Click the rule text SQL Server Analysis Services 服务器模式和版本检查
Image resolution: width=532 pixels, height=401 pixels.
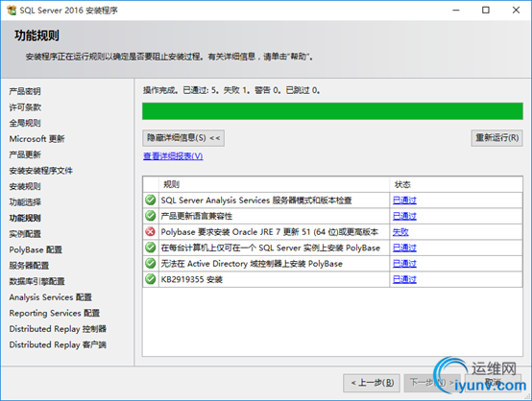tap(256, 200)
